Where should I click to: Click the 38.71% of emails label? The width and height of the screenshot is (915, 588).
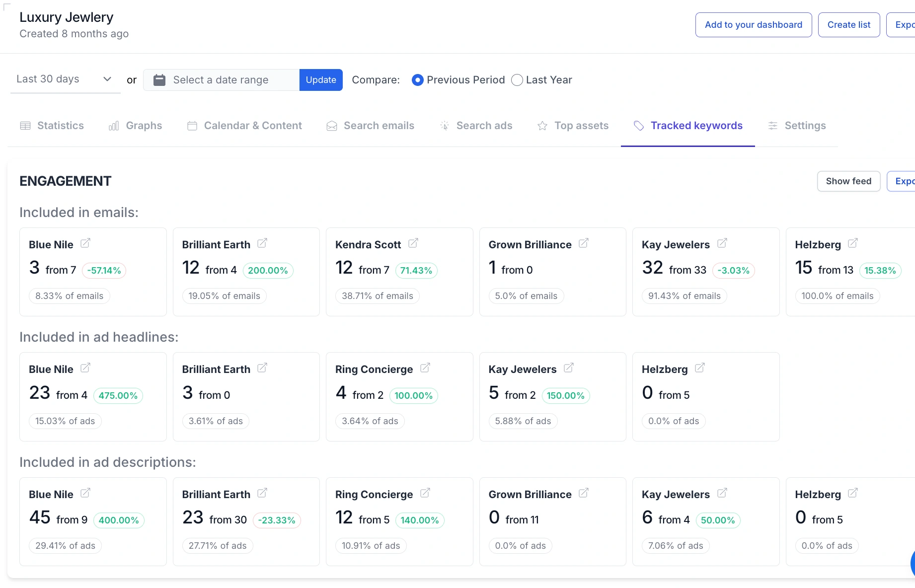378,296
